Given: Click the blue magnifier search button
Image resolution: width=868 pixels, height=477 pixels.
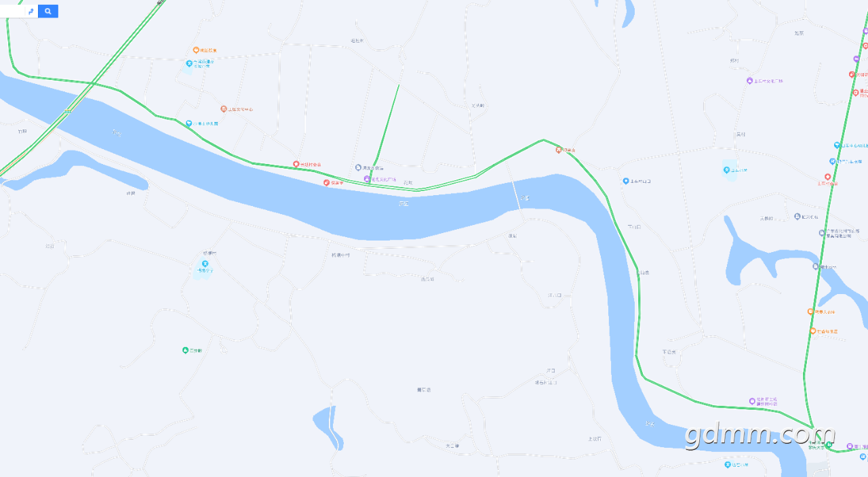Looking at the screenshot, I should pyautogui.click(x=48, y=12).
